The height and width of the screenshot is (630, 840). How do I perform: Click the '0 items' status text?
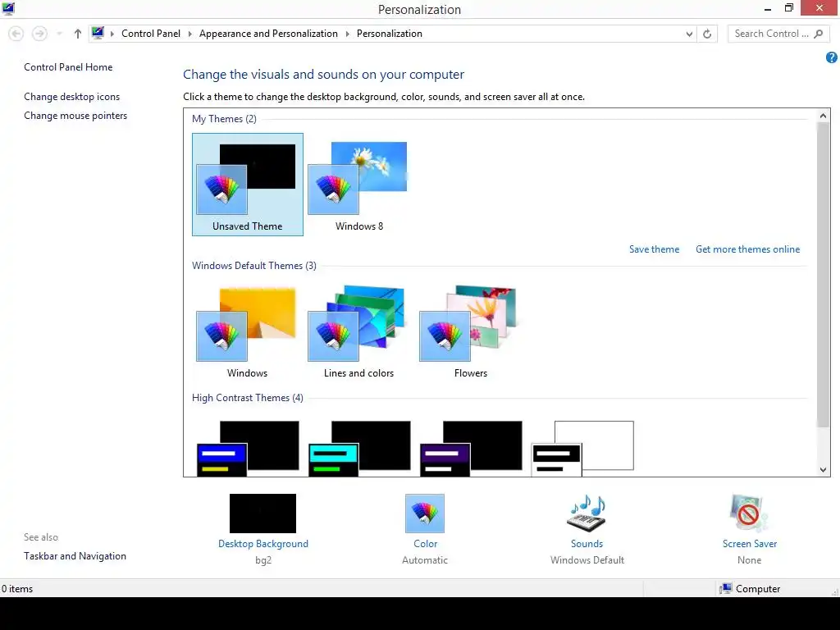click(x=17, y=589)
